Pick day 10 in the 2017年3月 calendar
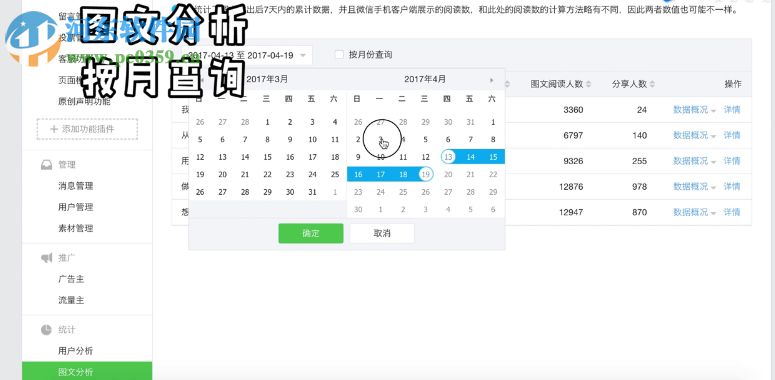The width and height of the screenshot is (775, 380). [x=312, y=140]
